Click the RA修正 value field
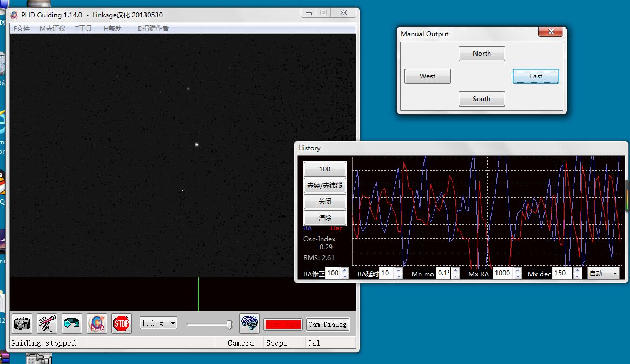The height and width of the screenshot is (364, 630). pos(333,273)
